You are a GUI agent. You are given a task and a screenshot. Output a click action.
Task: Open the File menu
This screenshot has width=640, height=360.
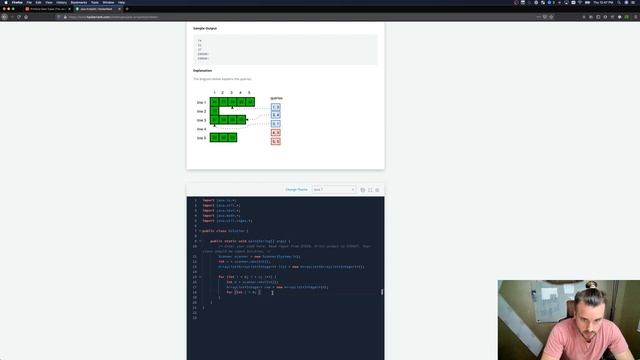29,2
